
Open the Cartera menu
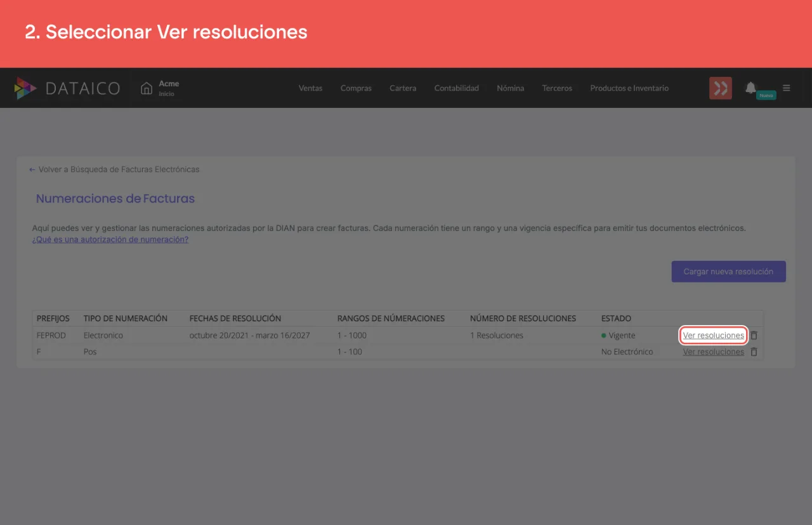tap(403, 88)
